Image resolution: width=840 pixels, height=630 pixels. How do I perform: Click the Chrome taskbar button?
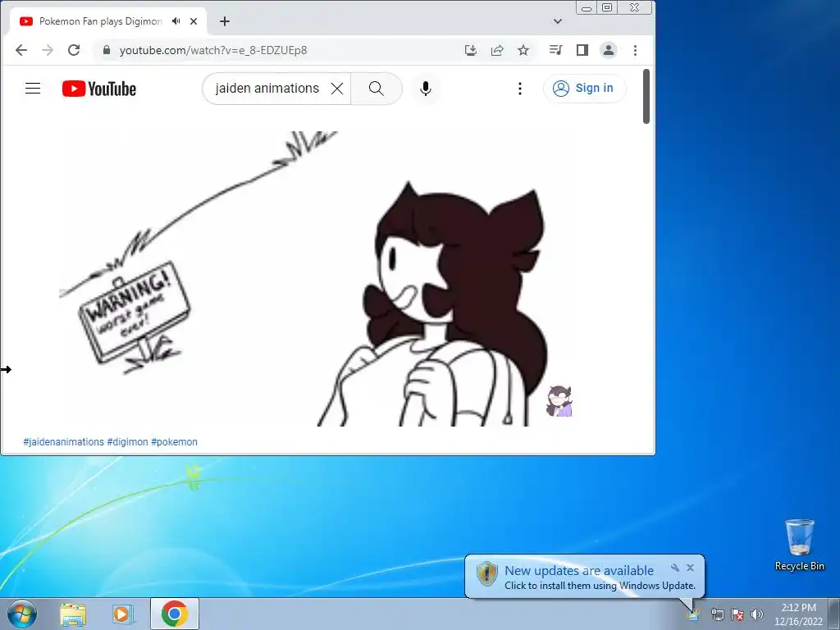pos(175,614)
